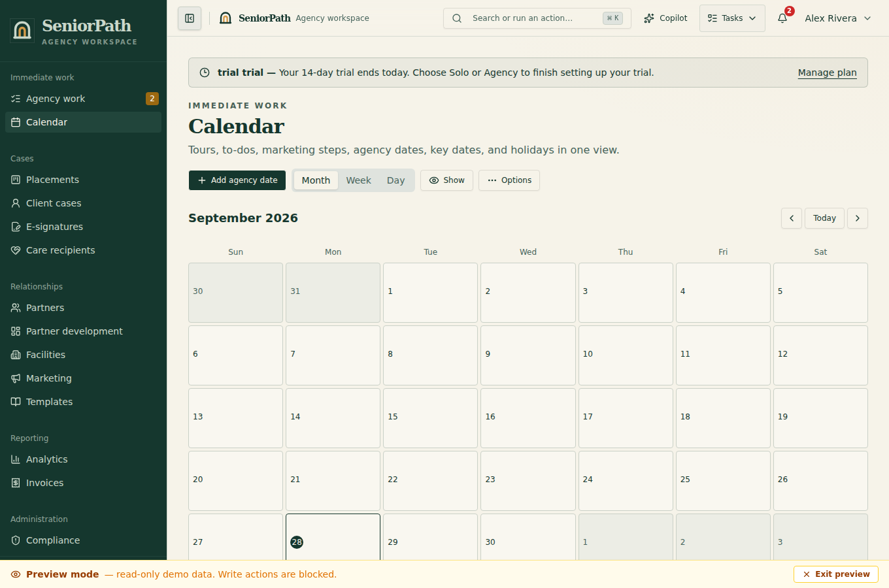The image size is (889, 588).
Task: Follow the Manage plan link
Action: tap(827, 73)
